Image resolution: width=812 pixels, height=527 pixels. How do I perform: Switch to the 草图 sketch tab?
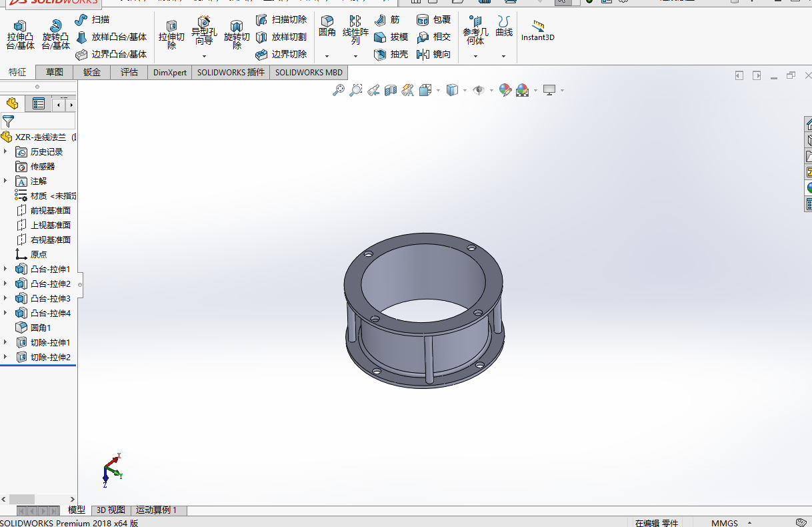pyautogui.click(x=54, y=72)
